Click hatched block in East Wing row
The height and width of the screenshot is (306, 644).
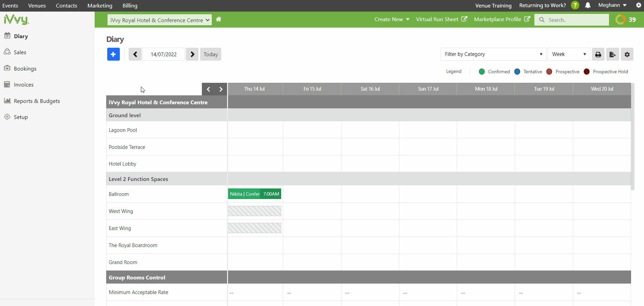coord(255,228)
